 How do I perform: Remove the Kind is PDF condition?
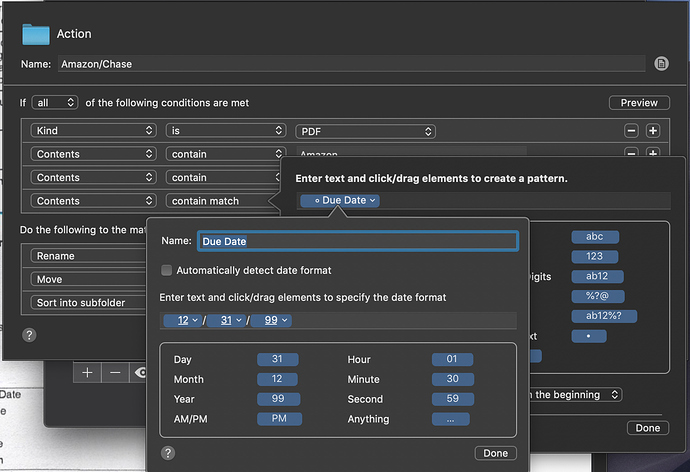(631, 131)
